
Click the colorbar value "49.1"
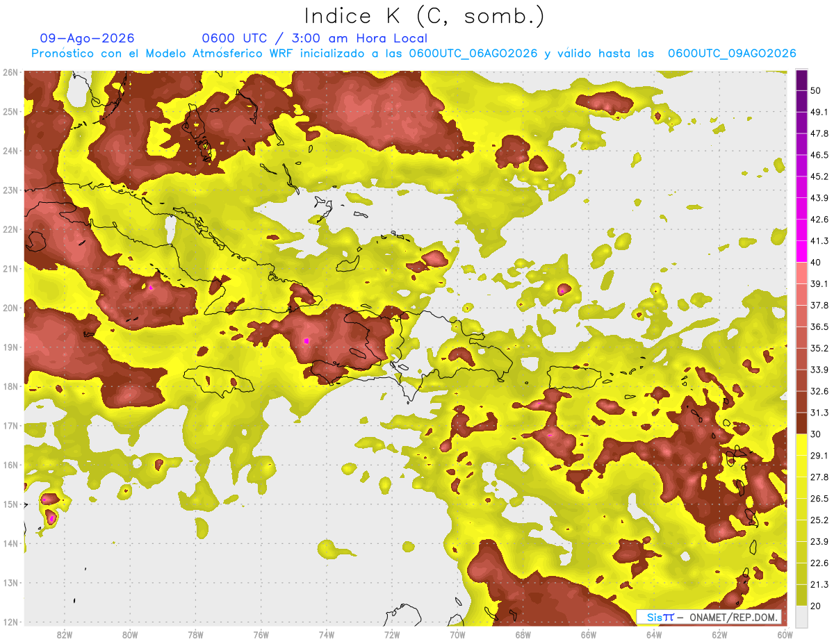tap(819, 112)
